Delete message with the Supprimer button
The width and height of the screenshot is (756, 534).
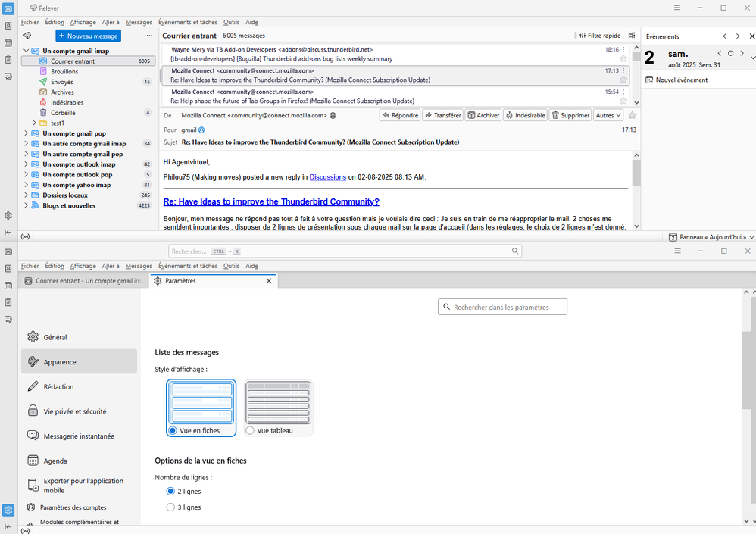(570, 115)
